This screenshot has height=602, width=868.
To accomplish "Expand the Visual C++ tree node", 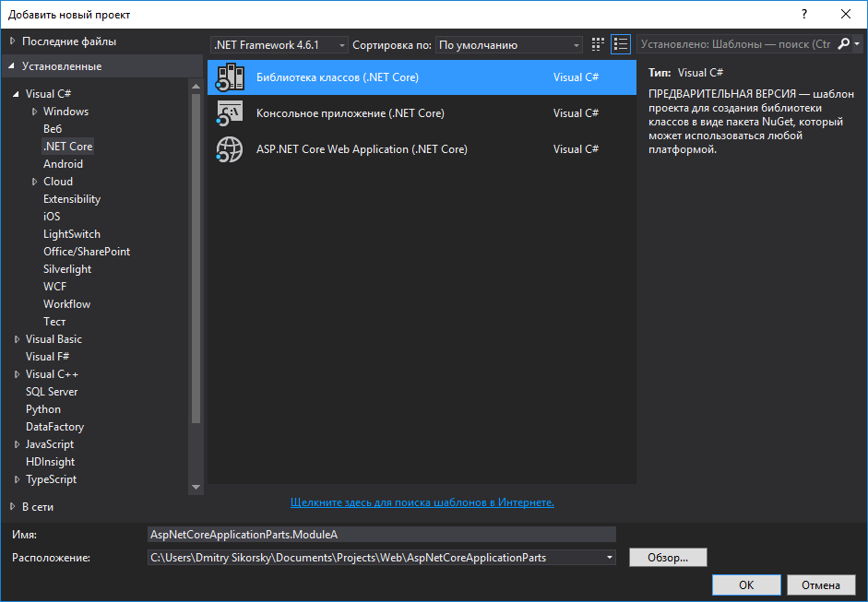I will click(x=18, y=373).
